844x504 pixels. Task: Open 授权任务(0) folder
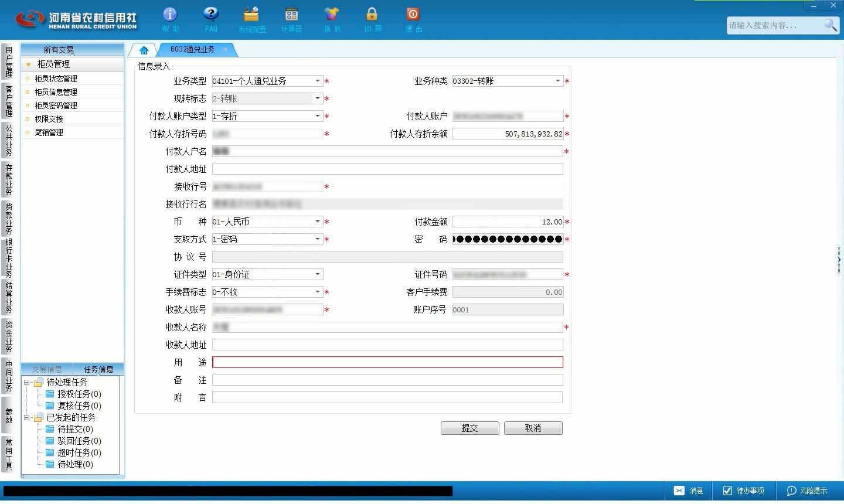coord(73,394)
